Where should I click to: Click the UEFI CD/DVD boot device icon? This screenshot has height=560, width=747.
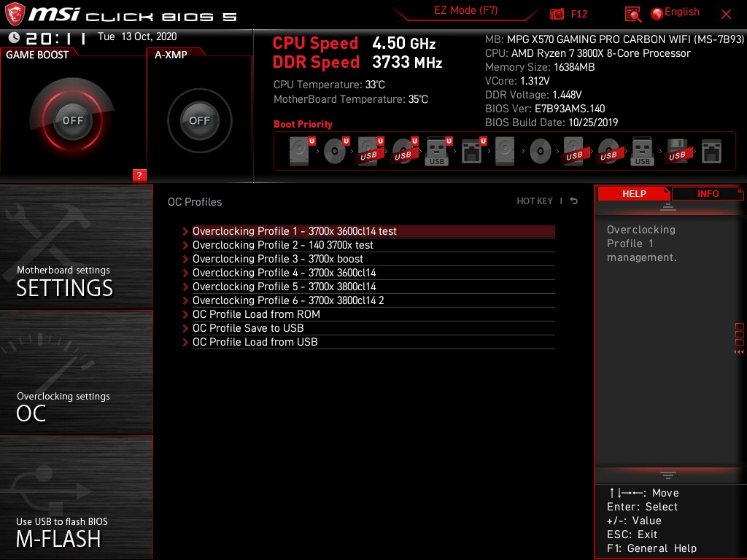tap(336, 152)
